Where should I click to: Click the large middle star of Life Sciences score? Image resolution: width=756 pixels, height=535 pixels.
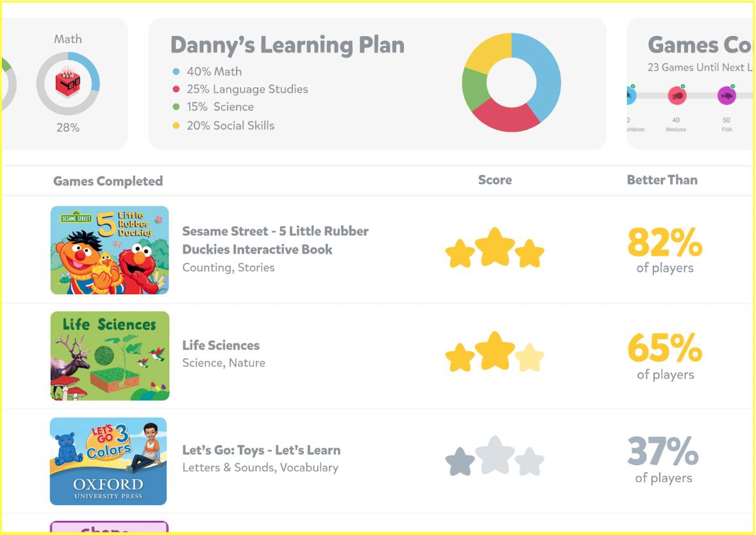(x=494, y=351)
